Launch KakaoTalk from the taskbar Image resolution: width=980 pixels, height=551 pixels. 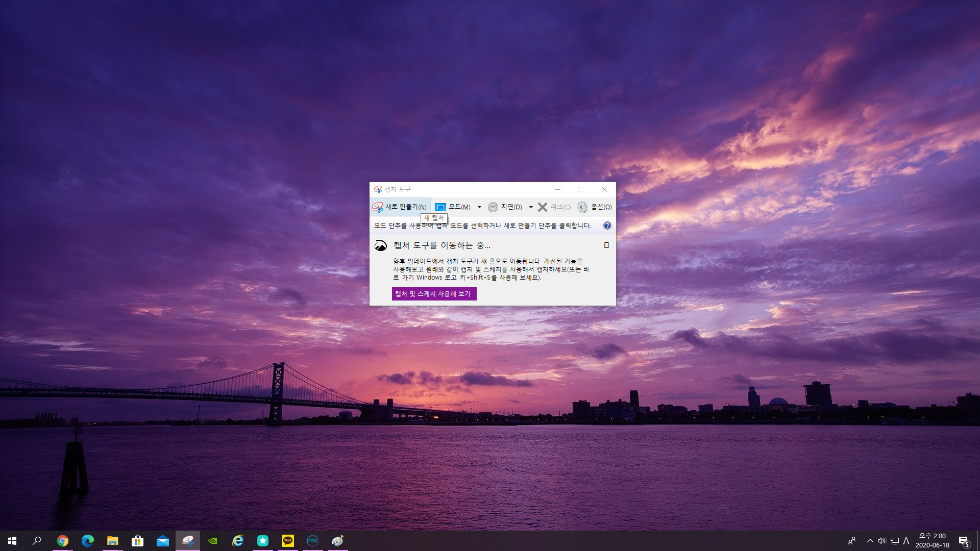288,541
